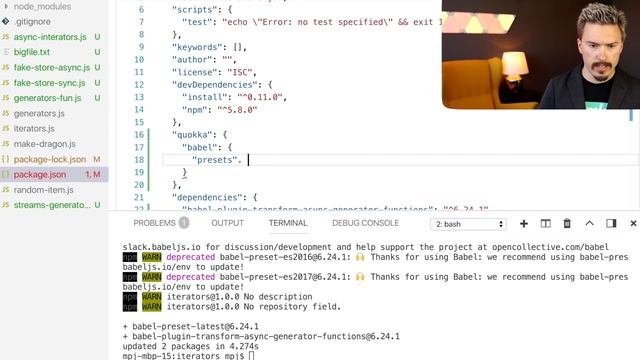The height and width of the screenshot is (360, 640).
Task: Click the closing brace with error squiggle on line 19
Action: point(184,173)
